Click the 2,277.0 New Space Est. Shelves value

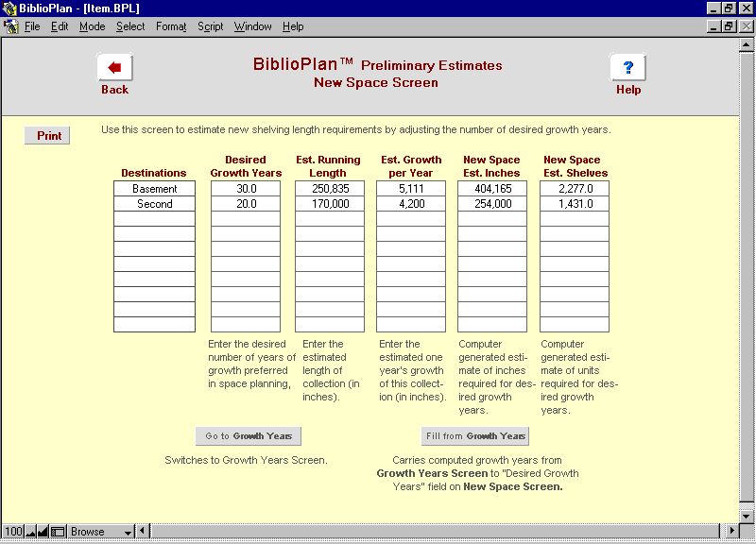pyautogui.click(x=575, y=188)
